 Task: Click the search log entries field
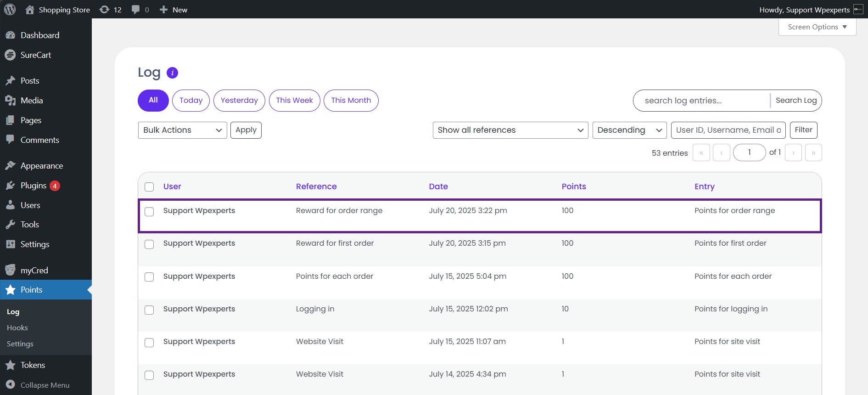click(x=701, y=101)
